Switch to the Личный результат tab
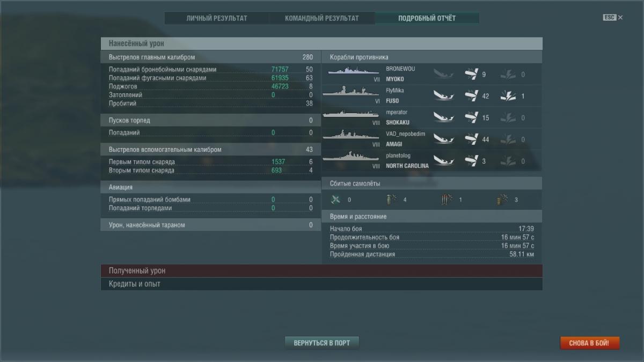 coord(217,18)
